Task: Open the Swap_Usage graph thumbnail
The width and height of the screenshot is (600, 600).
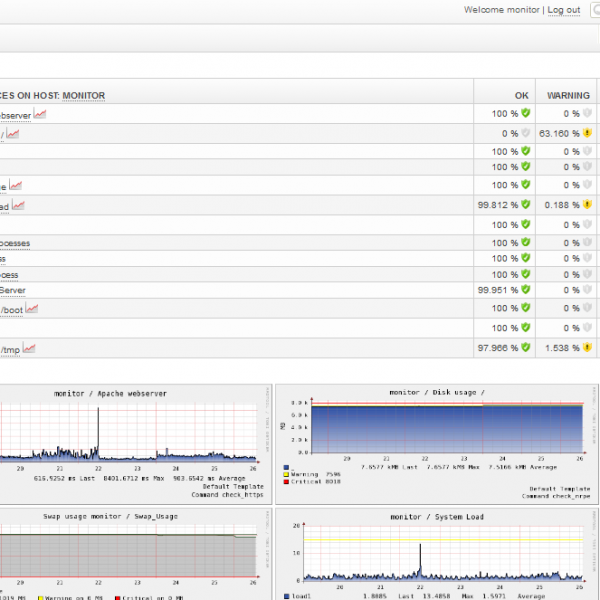Action: [130, 550]
